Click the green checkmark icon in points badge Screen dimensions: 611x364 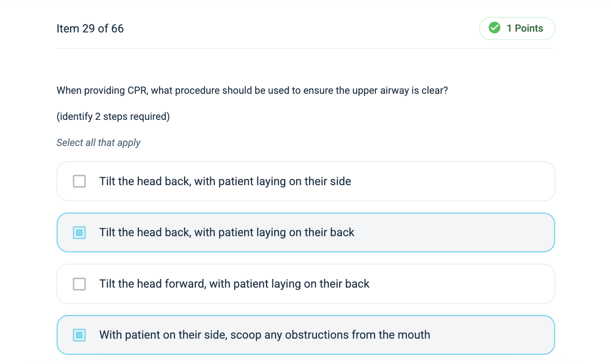[494, 28]
